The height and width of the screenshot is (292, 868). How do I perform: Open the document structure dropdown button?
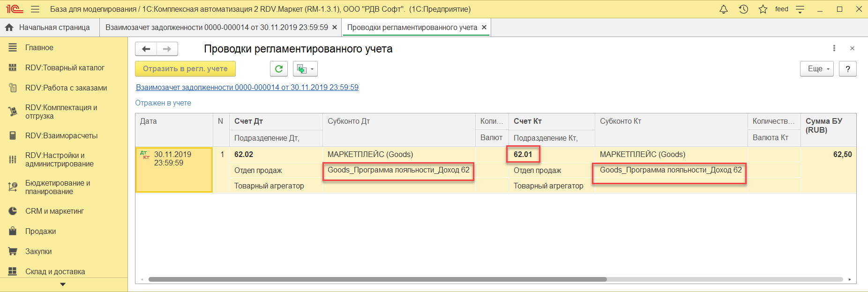pos(305,69)
